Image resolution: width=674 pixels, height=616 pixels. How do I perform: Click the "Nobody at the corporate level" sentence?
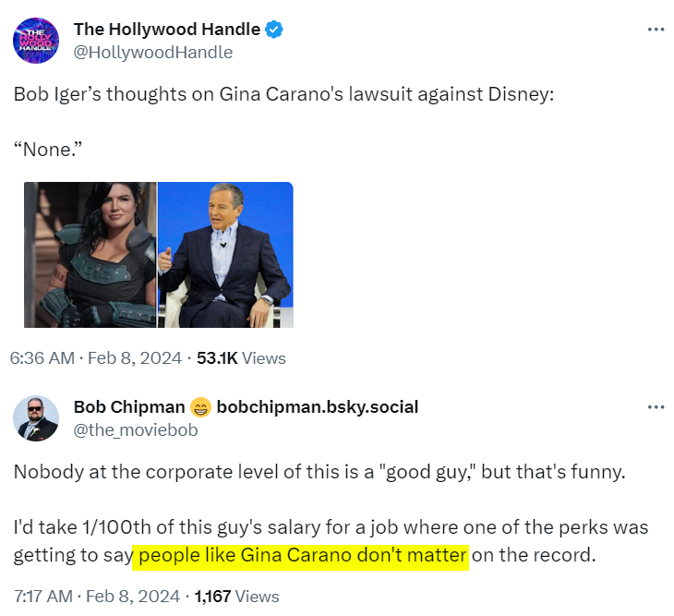[319, 472]
